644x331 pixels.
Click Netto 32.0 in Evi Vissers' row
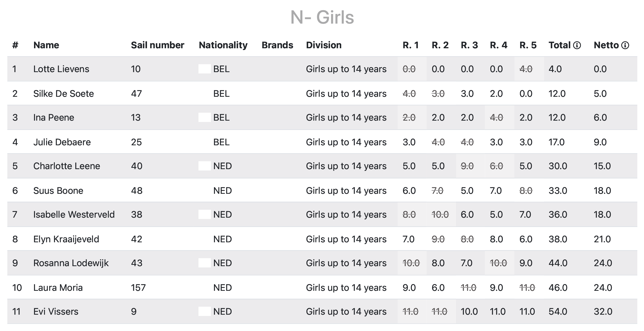point(603,312)
